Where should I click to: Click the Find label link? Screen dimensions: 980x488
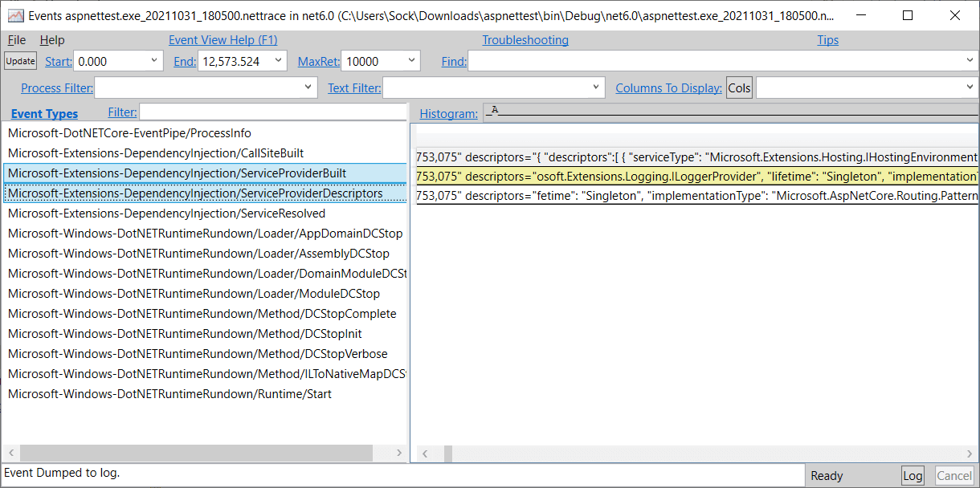[454, 61]
